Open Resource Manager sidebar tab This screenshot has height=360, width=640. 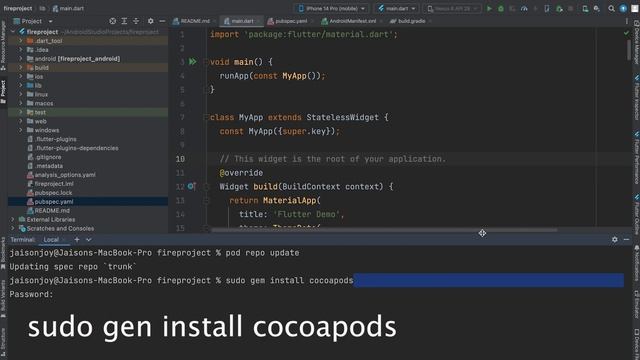pyautogui.click(x=3, y=45)
